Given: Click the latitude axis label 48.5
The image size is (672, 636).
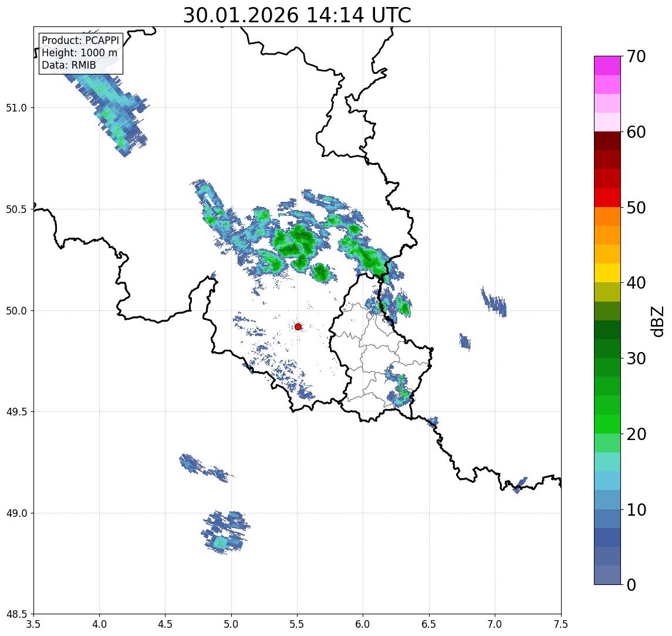Looking at the screenshot, I should click(x=16, y=614).
